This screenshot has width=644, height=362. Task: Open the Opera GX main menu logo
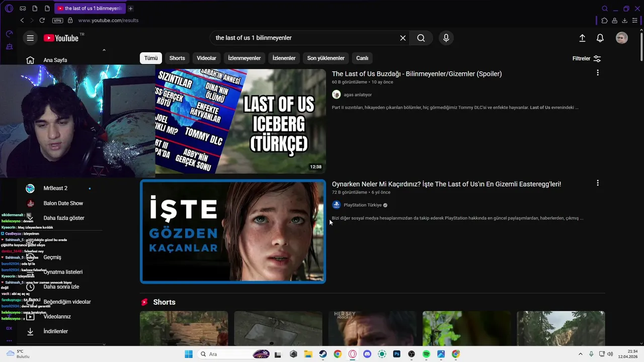(x=9, y=9)
